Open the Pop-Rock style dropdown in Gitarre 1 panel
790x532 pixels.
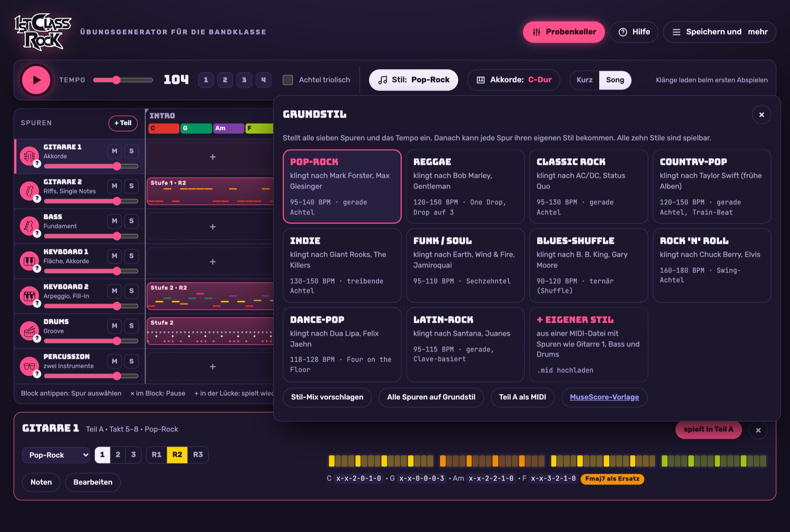tap(56, 455)
